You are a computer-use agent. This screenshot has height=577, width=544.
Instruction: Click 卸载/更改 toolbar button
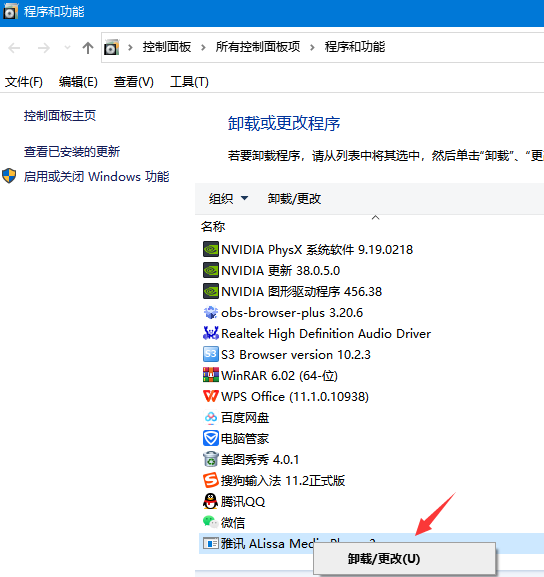pos(294,199)
